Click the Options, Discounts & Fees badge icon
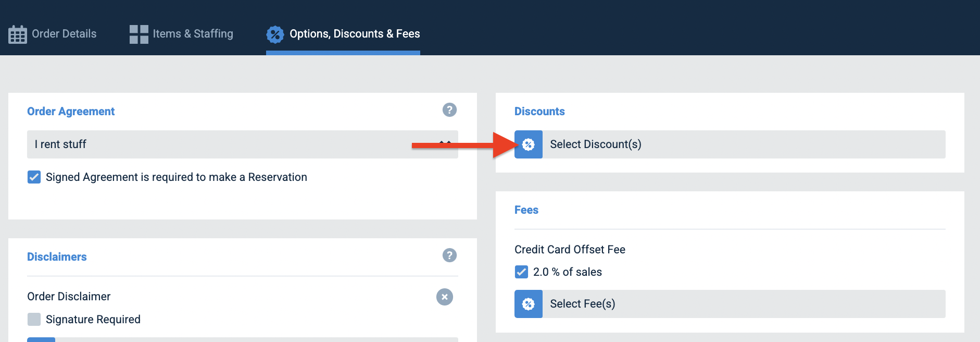The width and height of the screenshot is (980, 342). coord(275,34)
